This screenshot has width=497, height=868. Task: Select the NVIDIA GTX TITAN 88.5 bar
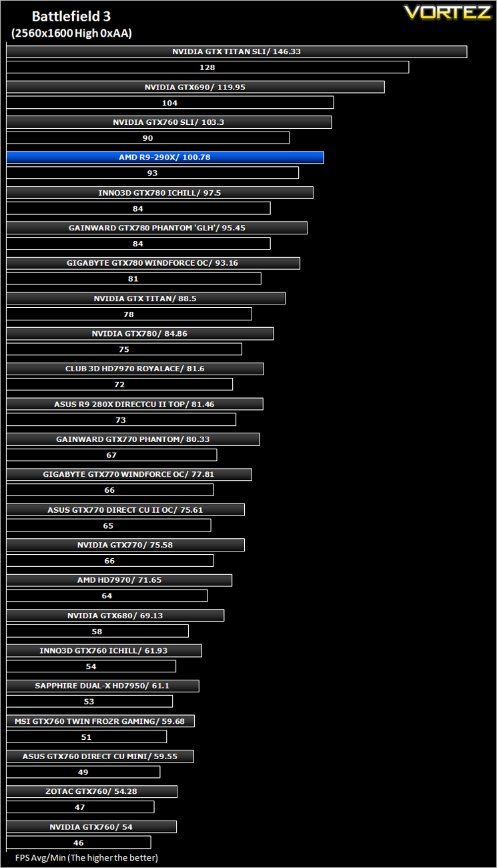click(x=146, y=298)
